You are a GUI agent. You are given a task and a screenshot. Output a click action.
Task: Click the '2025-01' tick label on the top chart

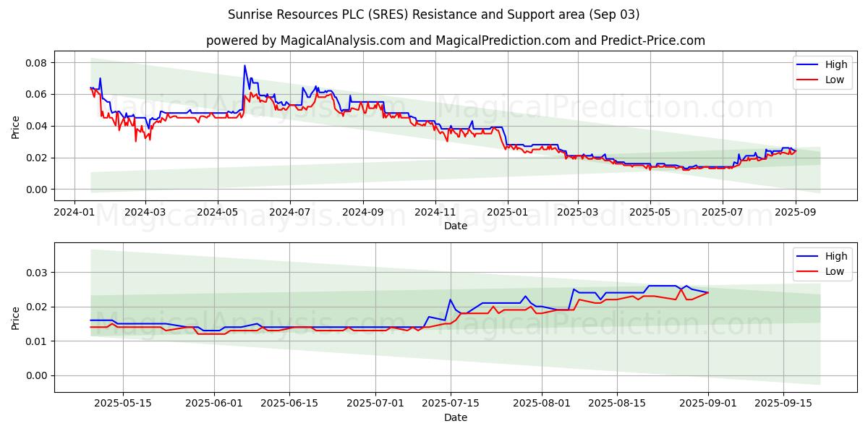pos(508,213)
